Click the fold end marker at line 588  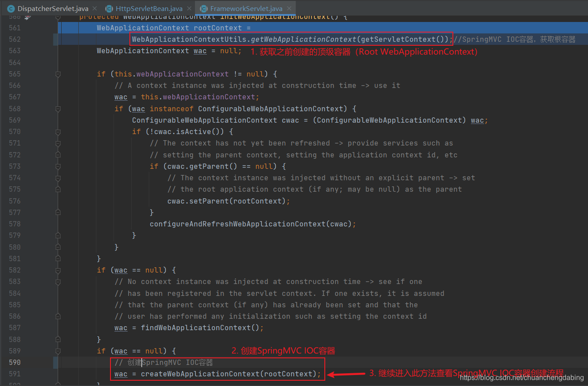coord(58,339)
